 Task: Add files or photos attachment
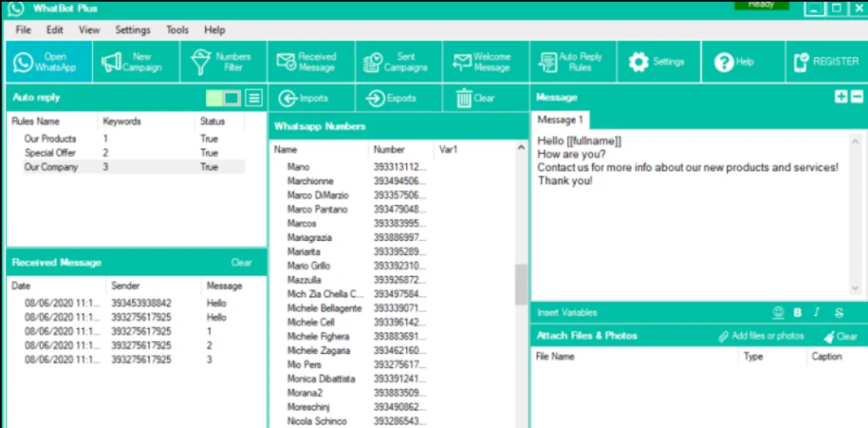tap(761, 336)
